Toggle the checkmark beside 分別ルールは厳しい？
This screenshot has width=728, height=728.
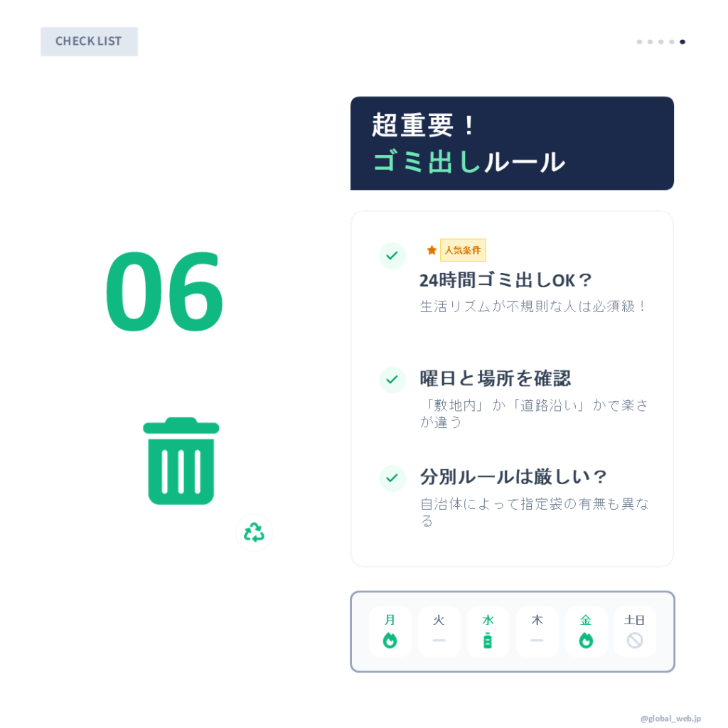tap(392, 478)
